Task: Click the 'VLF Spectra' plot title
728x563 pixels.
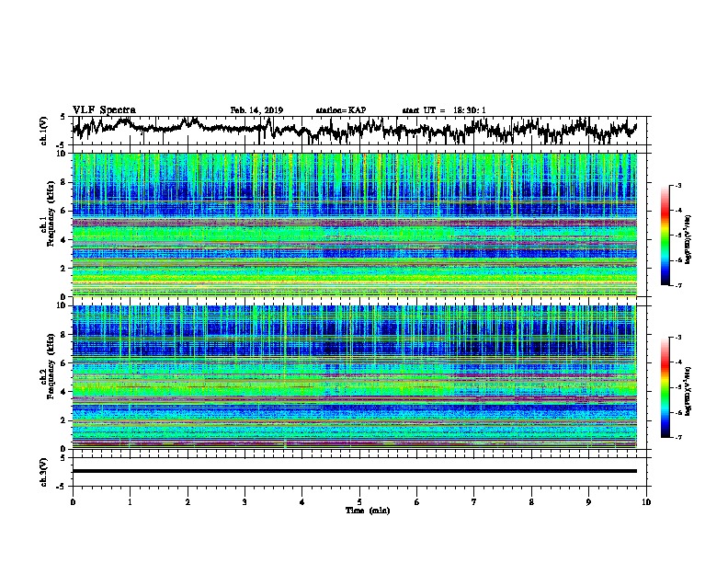Action: (x=104, y=110)
